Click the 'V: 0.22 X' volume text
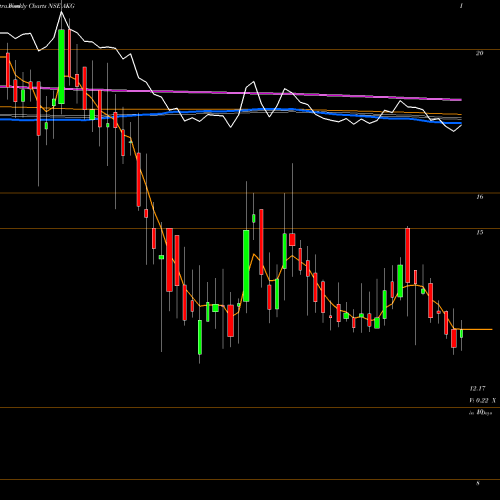 pyautogui.click(x=482, y=401)
